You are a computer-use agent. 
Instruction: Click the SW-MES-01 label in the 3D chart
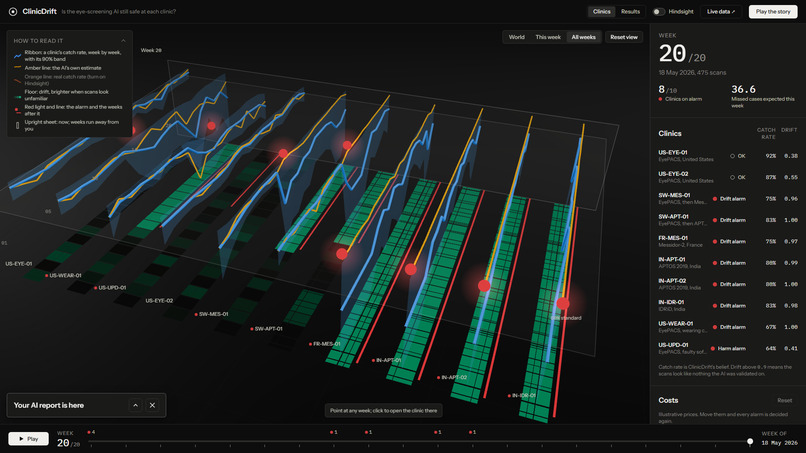pyautogui.click(x=214, y=314)
